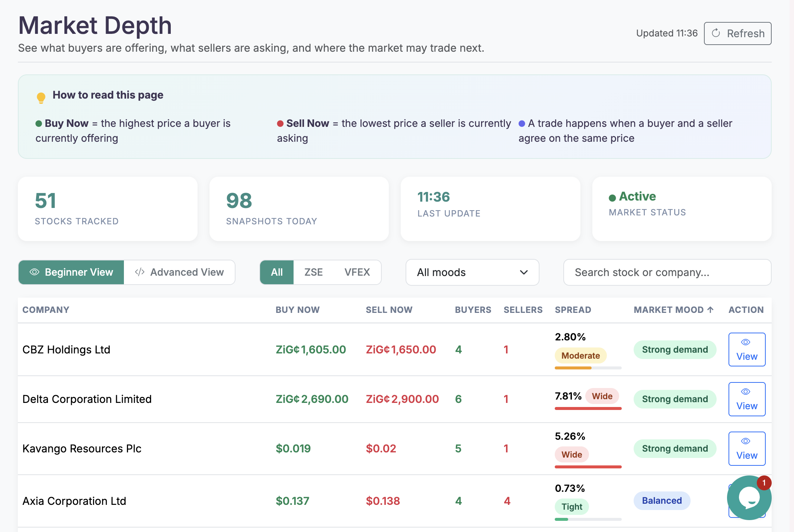Open the chat widget bubble
The height and width of the screenshot is (532, 794).
(749, 498)
